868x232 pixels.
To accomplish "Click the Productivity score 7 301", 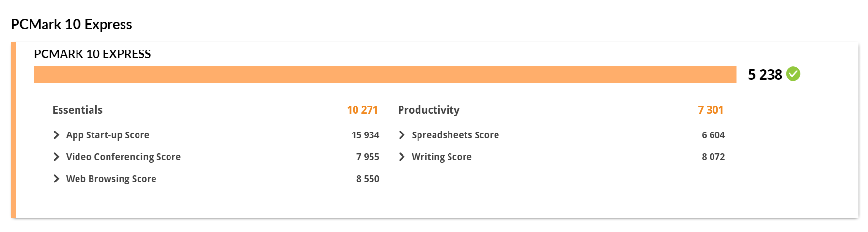I will (711, 110).
